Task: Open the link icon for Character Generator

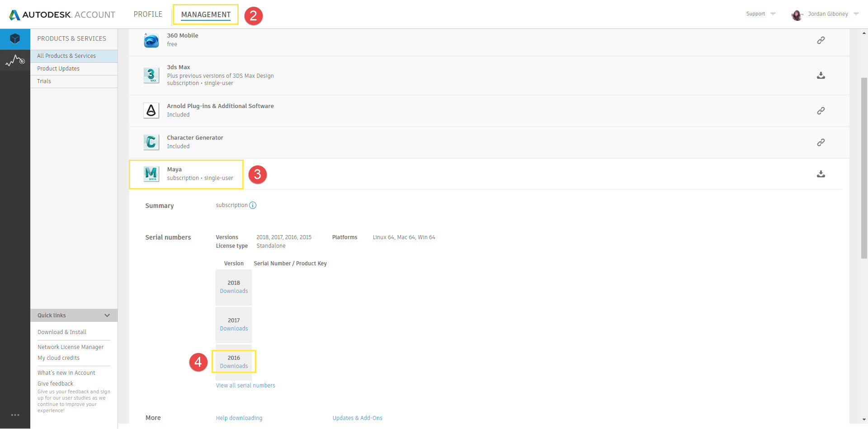Action: point(821,142)
